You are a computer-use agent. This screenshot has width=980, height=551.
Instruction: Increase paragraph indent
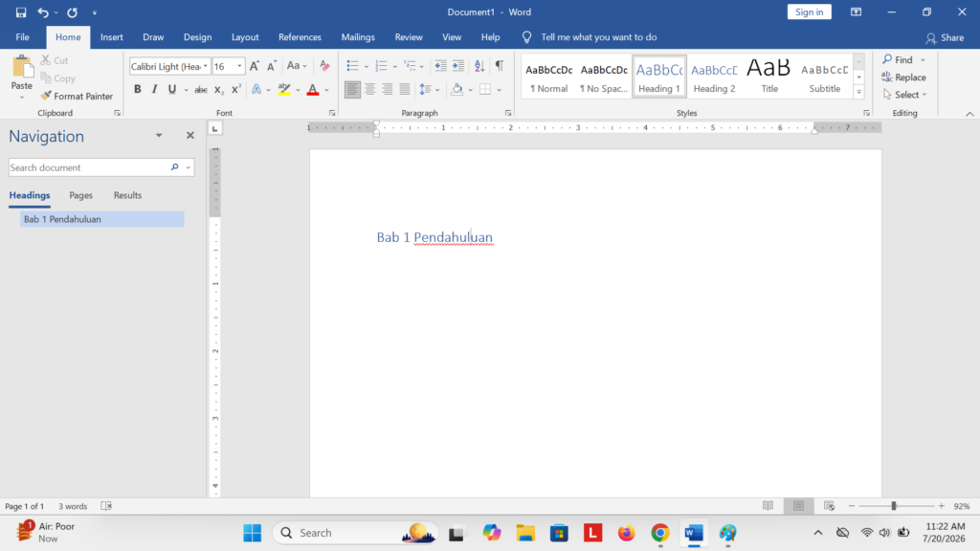pos(458,66)
